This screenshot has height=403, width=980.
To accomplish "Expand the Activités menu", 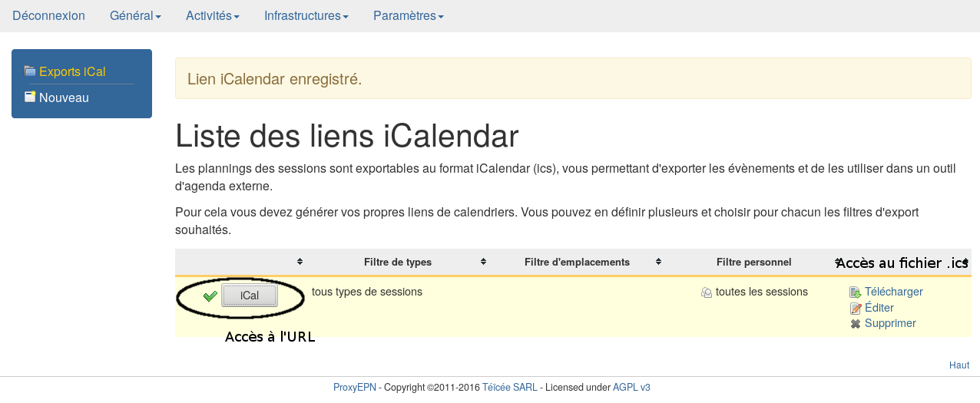I will coord(212,16).
